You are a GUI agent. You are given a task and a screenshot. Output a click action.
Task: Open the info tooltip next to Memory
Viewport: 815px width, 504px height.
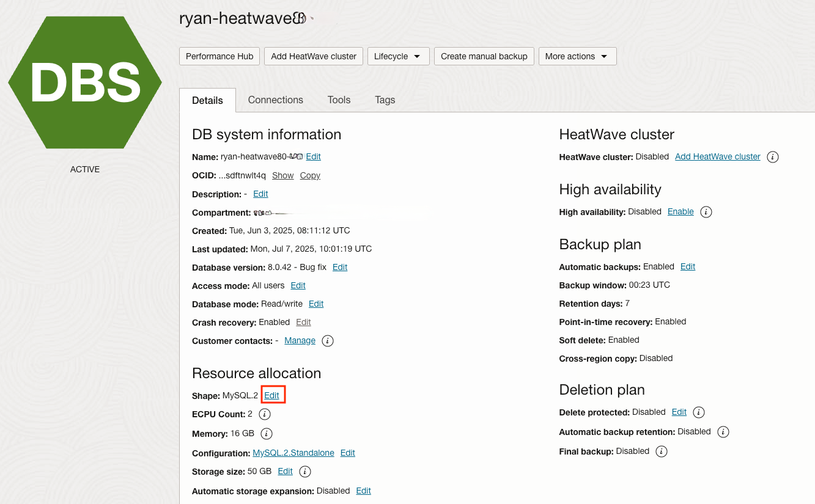[267, 434]
